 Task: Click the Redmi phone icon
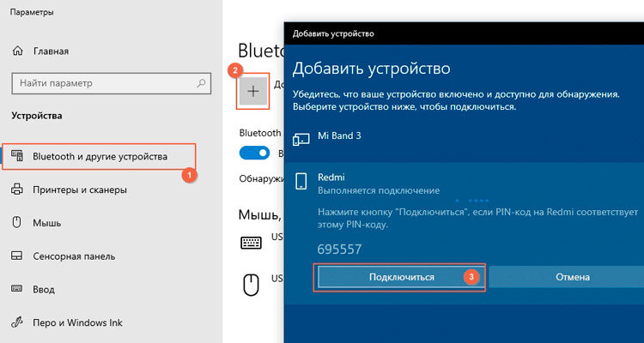pos(301,181)
